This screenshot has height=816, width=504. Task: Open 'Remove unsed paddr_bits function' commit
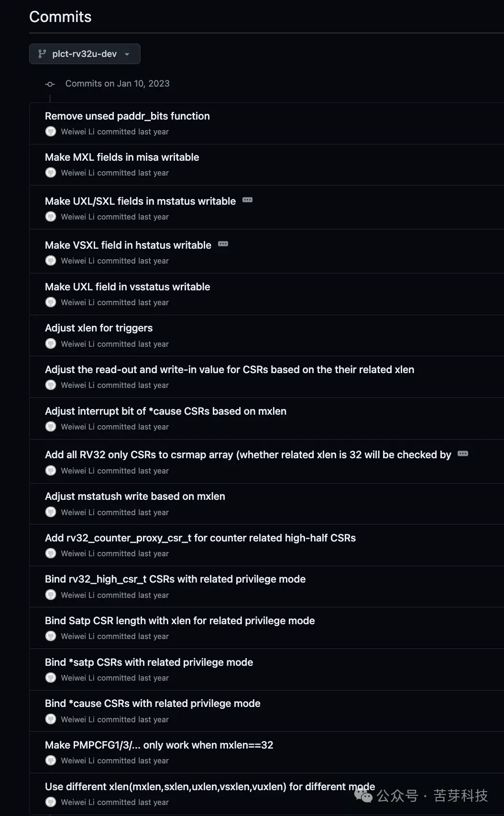pyautogui.click(x=127, y=116)
